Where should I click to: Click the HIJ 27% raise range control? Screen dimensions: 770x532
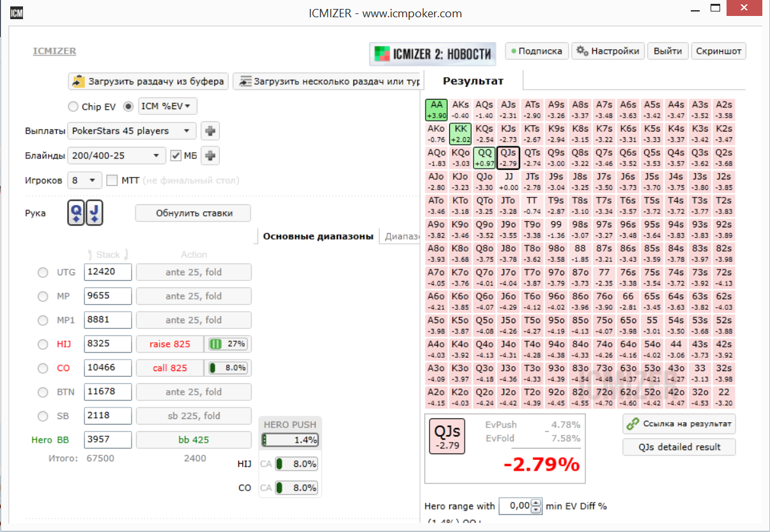click(x=227, y=344)
